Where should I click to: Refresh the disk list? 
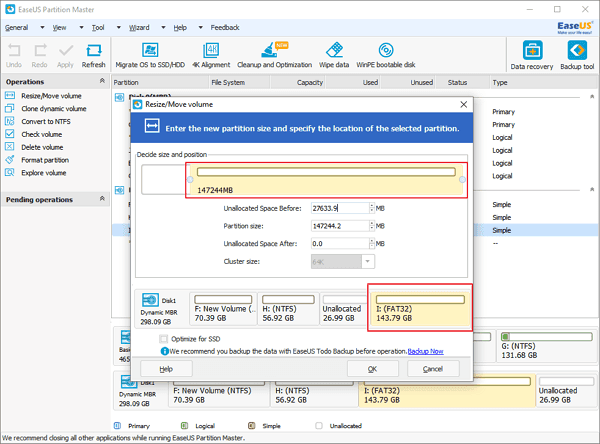click(x=93, y=56)
